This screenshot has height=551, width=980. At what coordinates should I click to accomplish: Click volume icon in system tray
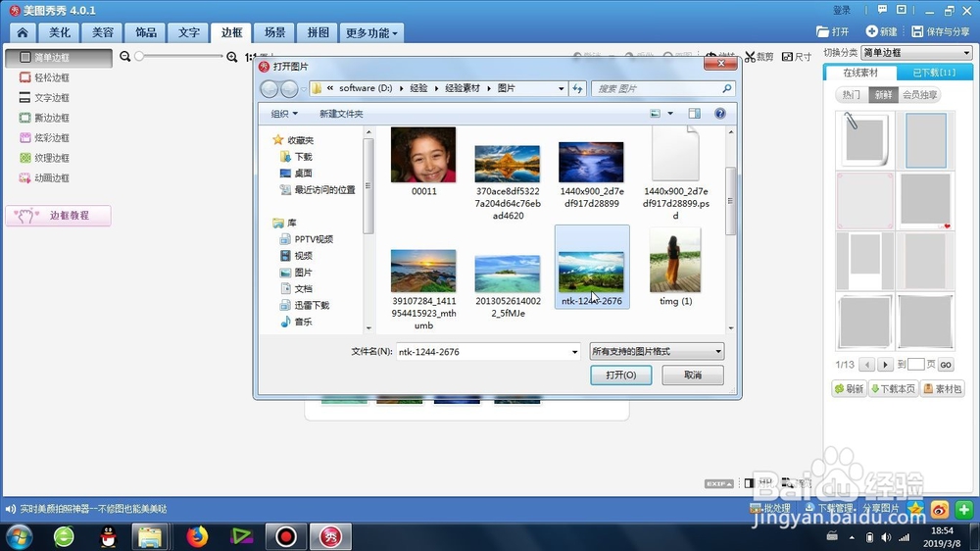pyautogui.click(x=886, y=537)
